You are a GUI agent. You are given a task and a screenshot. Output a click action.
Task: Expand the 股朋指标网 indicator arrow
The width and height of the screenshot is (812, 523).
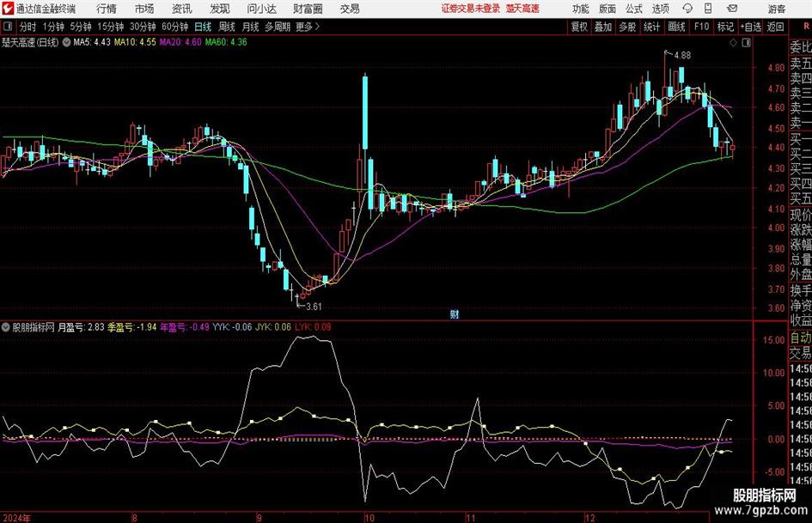6,327
